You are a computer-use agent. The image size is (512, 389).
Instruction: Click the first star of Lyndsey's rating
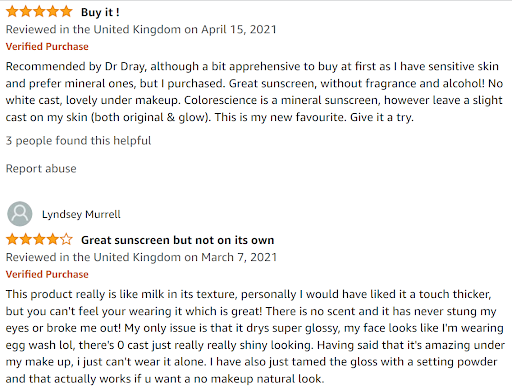[x=12, y=239]
